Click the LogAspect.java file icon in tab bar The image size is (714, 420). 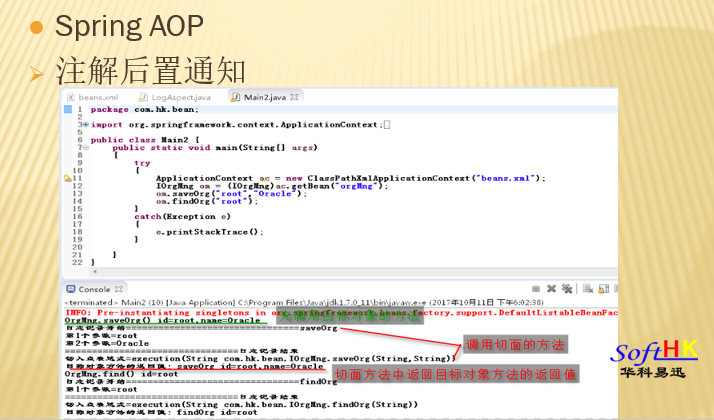point(143,97)
